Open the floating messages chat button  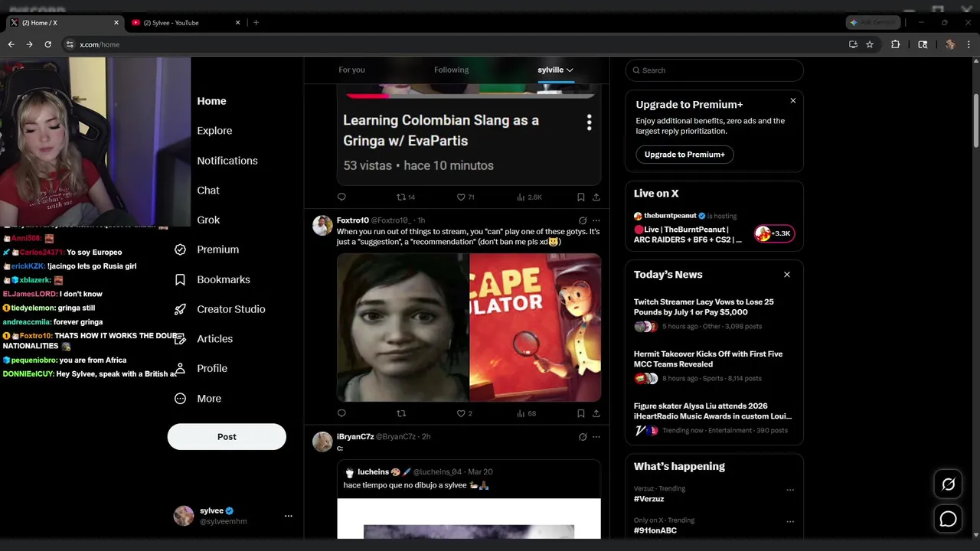coord(948,519)
